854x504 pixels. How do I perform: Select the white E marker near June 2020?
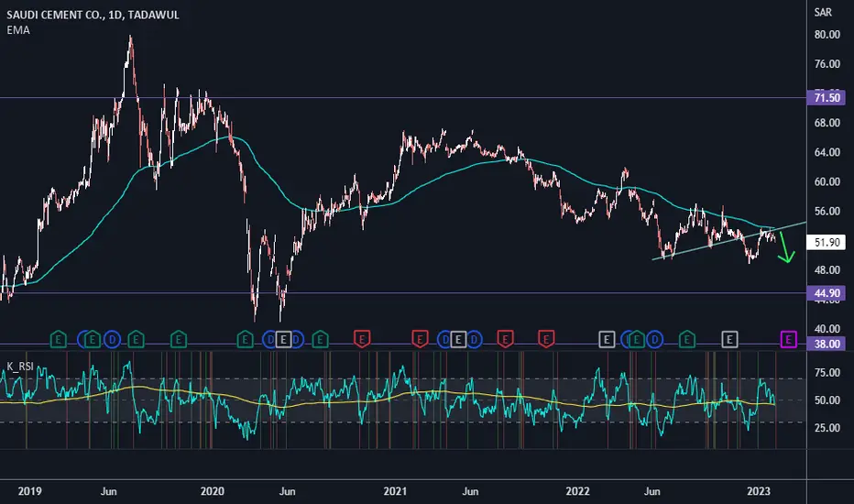[x=283, y=339]
